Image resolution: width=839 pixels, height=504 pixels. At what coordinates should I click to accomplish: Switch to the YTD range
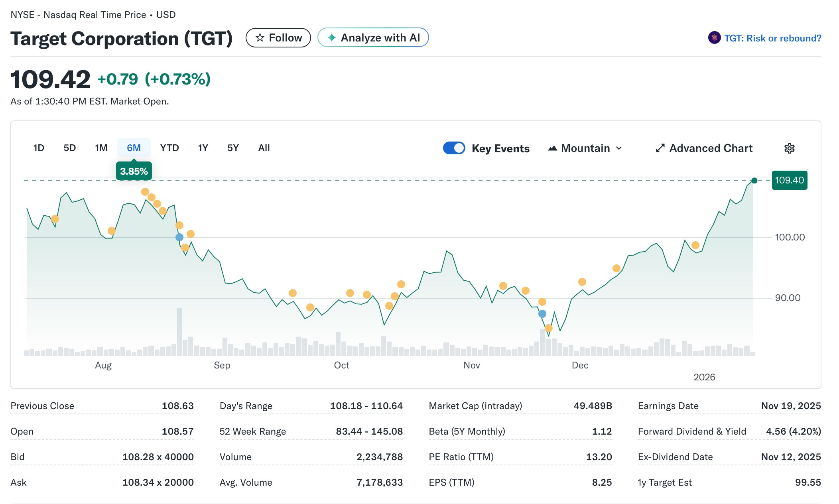[x=170, y=148]
